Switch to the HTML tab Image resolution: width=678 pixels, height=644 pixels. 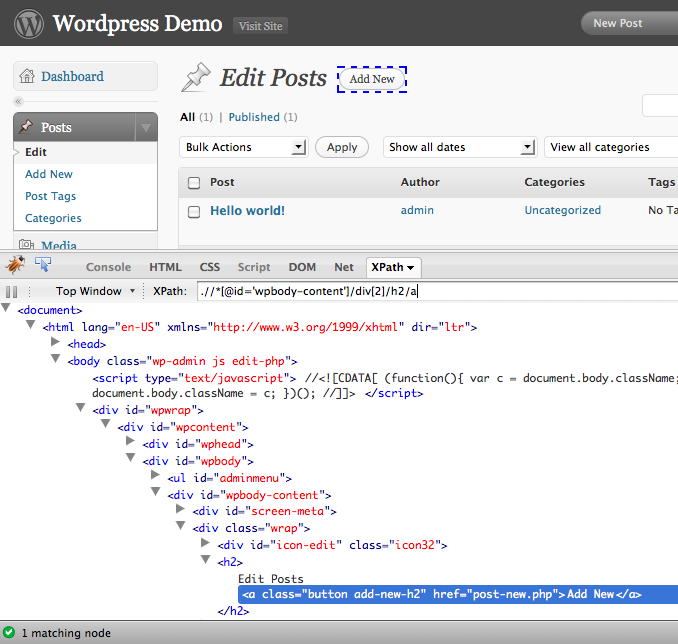165,267
